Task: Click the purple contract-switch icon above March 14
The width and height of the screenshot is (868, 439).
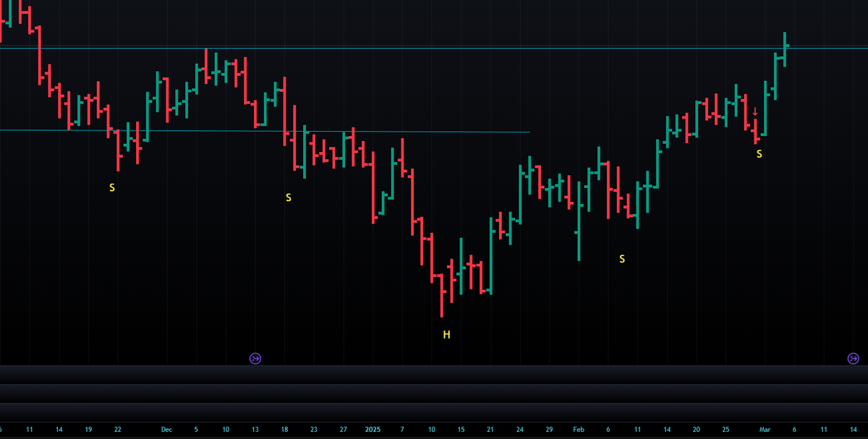Action: [853, 358]
